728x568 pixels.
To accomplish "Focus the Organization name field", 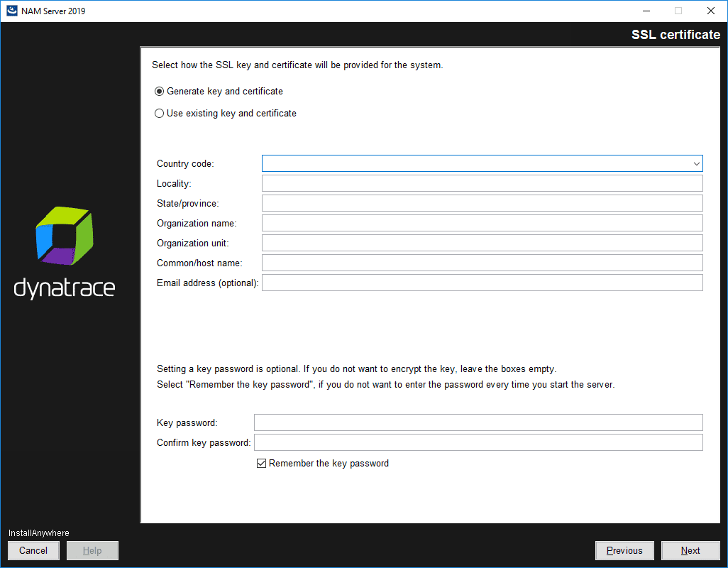I will pos(482,224).
